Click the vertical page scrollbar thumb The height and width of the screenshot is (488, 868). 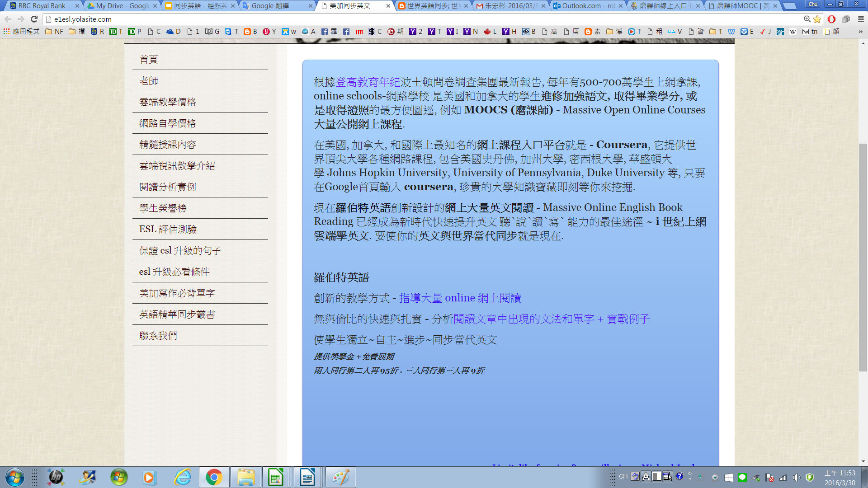tap(863, 258)
